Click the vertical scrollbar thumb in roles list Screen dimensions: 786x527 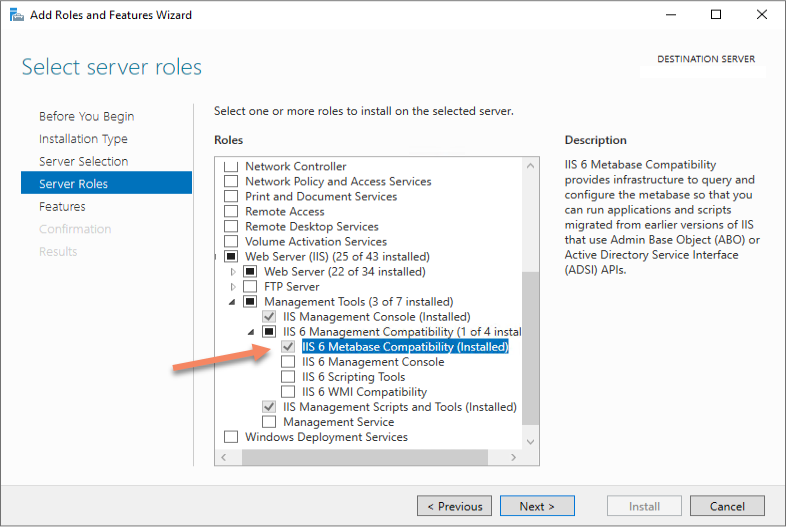click(x=530, y=348)
